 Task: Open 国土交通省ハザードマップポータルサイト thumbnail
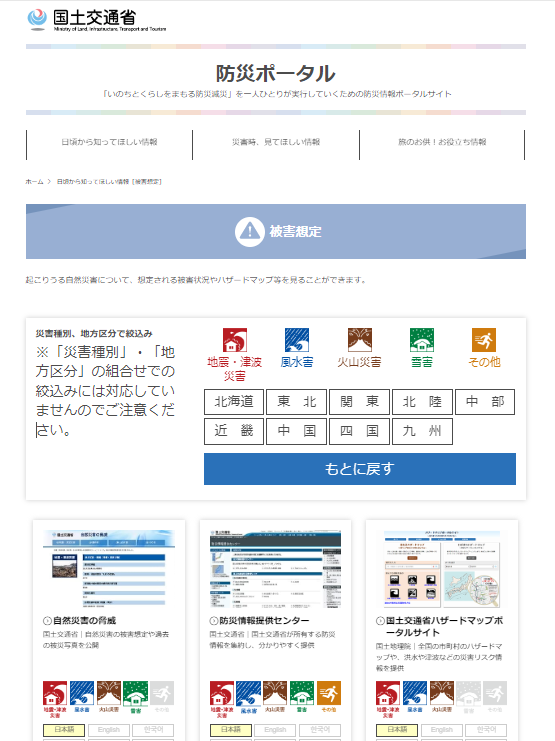pos(442,569)
